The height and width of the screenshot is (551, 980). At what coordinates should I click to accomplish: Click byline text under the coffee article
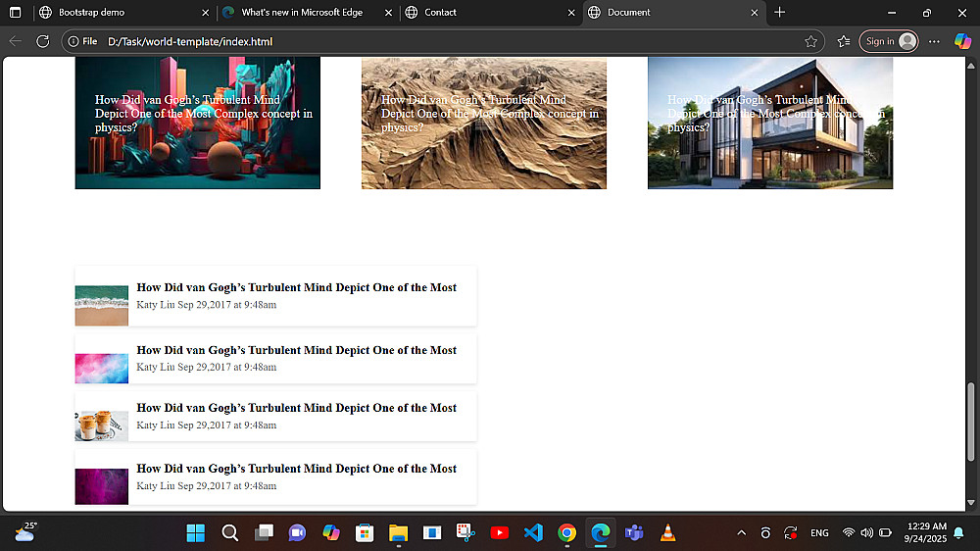point(206,426)
